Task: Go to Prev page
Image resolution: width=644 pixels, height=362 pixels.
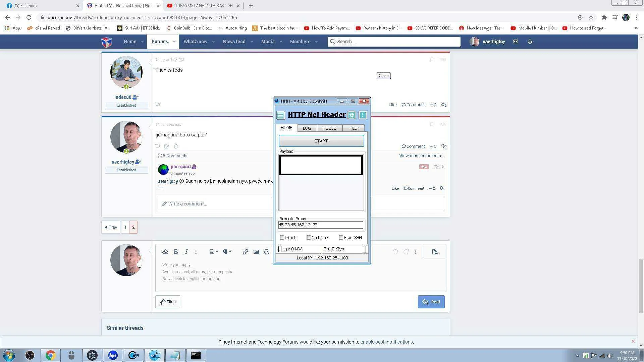Action: 111,227
